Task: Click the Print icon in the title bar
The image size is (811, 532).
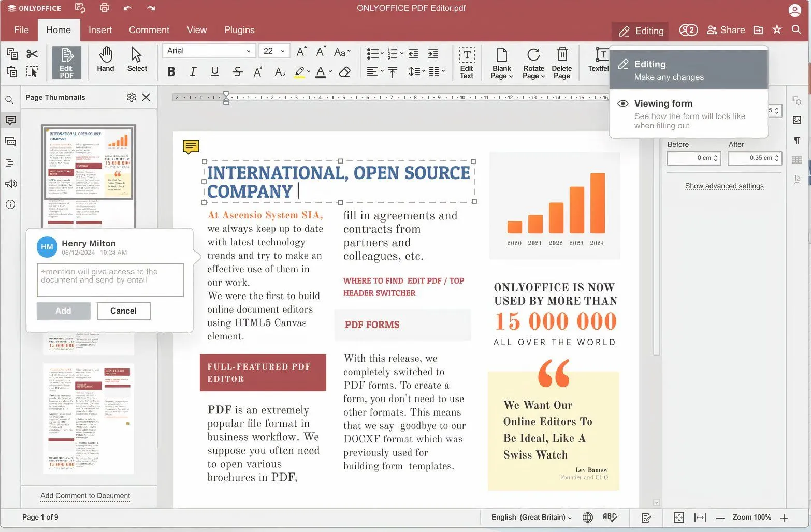Action: tap(105, 8)
